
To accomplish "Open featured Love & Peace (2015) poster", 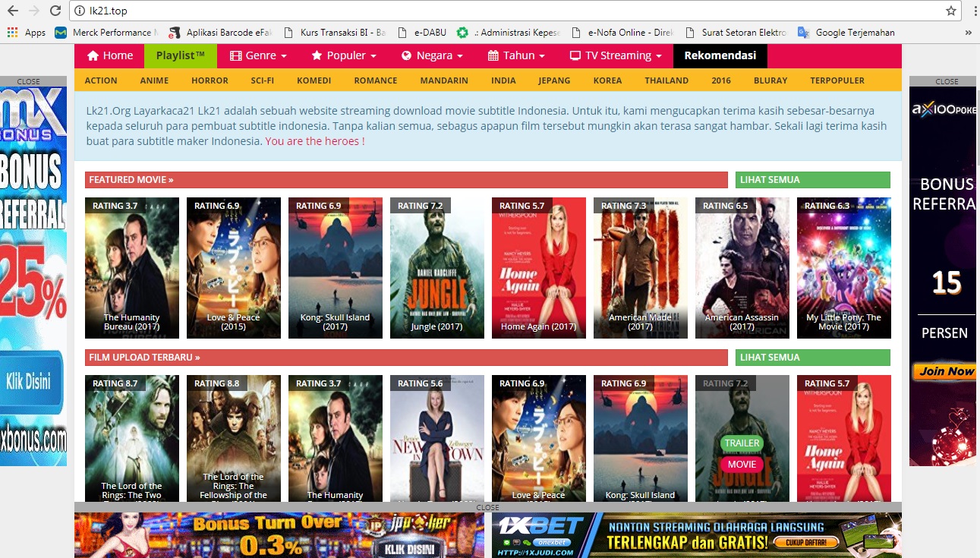I will pos(234,268).
